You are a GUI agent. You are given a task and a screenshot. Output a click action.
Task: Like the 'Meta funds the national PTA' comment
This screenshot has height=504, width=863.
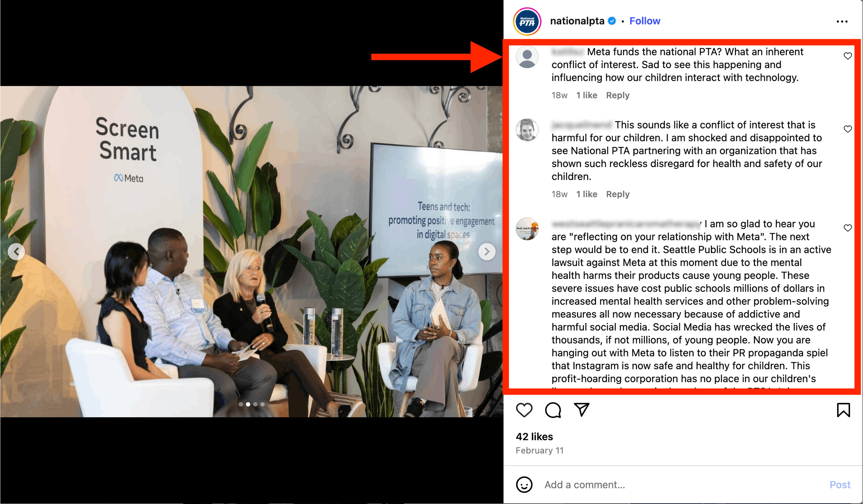[848, 56]
